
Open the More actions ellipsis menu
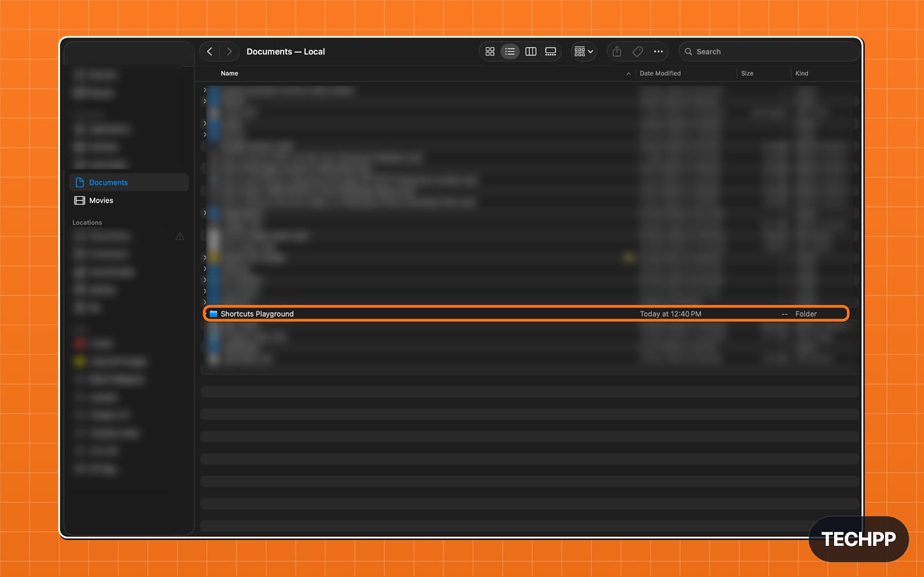pyautogui.click(x=658, y=52)
